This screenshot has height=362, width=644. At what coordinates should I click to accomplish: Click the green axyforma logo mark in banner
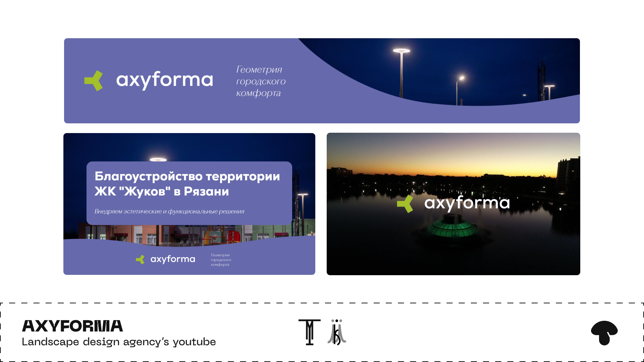coord(94,80)
